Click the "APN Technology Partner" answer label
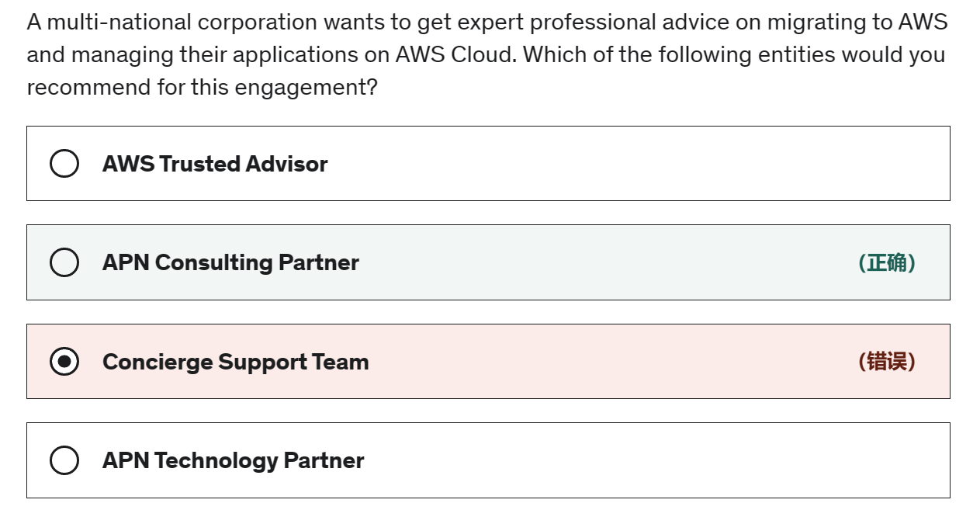Image resolution: width=980 pixels, height=510 pixels. click(x=233, y=460)
